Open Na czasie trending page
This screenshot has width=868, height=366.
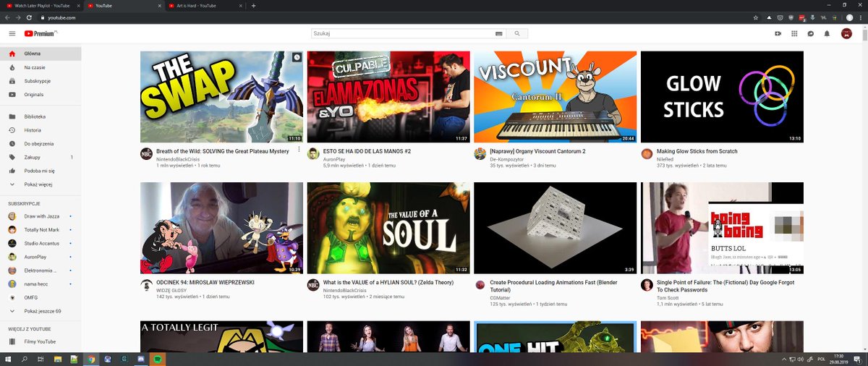[x=41, y=67]
